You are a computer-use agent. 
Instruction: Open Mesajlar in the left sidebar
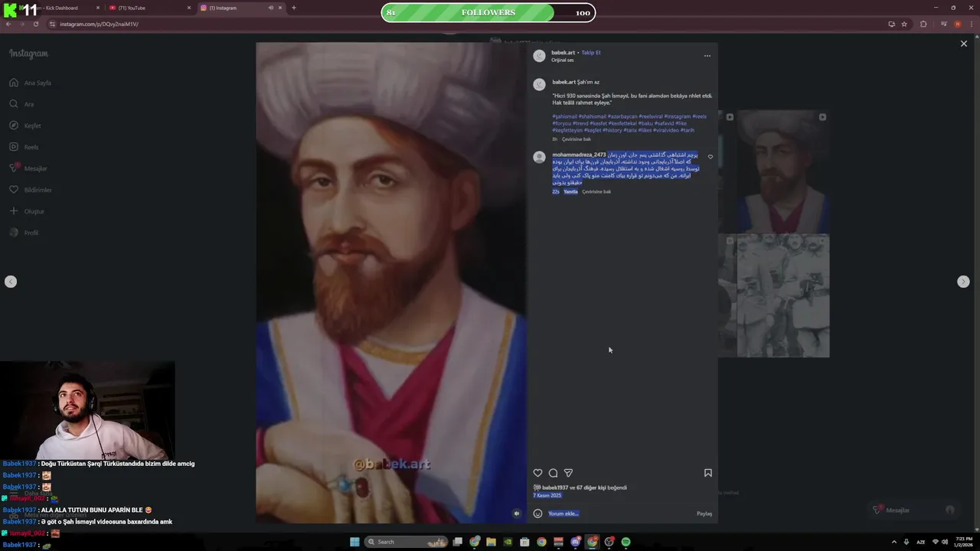pyautogui.click(x=28, y=168)
